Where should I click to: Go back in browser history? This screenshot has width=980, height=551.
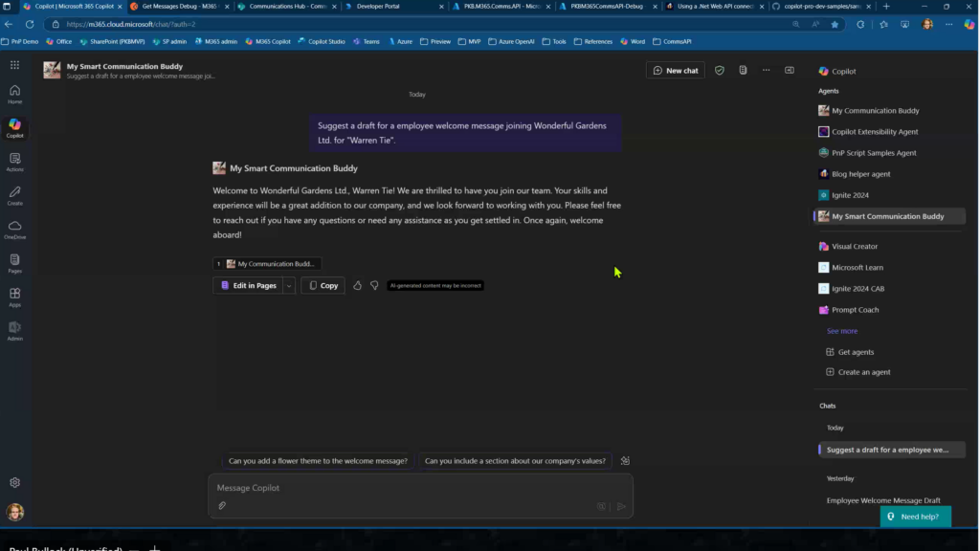(x=9, y=24)
